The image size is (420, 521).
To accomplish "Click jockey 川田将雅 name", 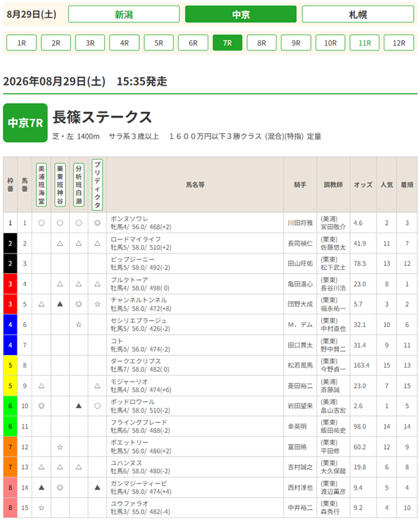I will point(300,223).
